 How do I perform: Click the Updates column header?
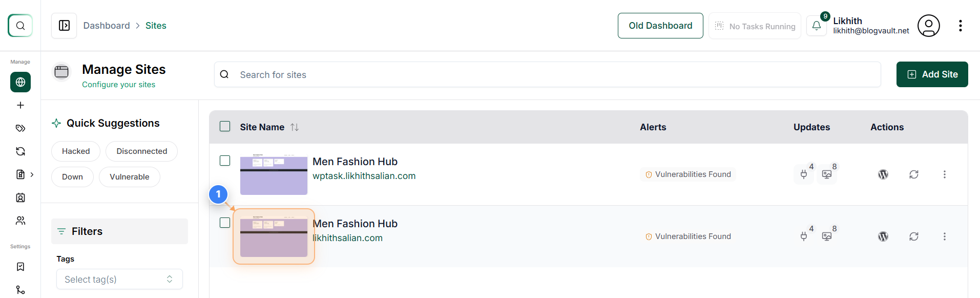(x=812, y=127)
